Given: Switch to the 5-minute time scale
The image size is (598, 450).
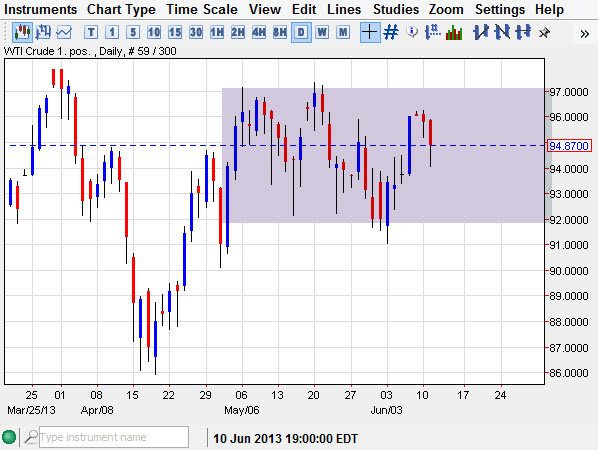Looking at the screenshot, I should pos(133,32).
